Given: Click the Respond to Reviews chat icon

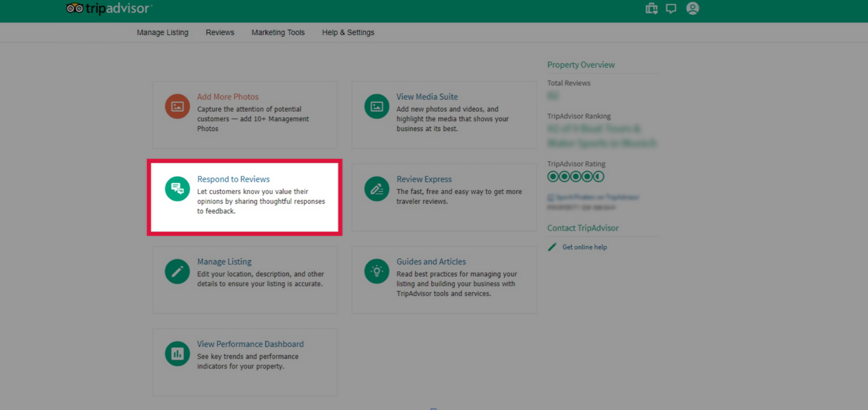Looking at the screenshot, I should pos(177,188).
